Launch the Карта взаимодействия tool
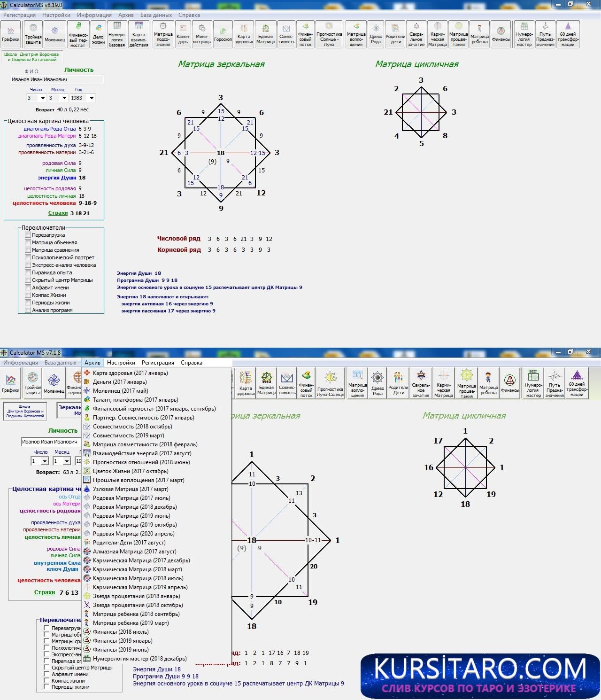 point(139,35)
